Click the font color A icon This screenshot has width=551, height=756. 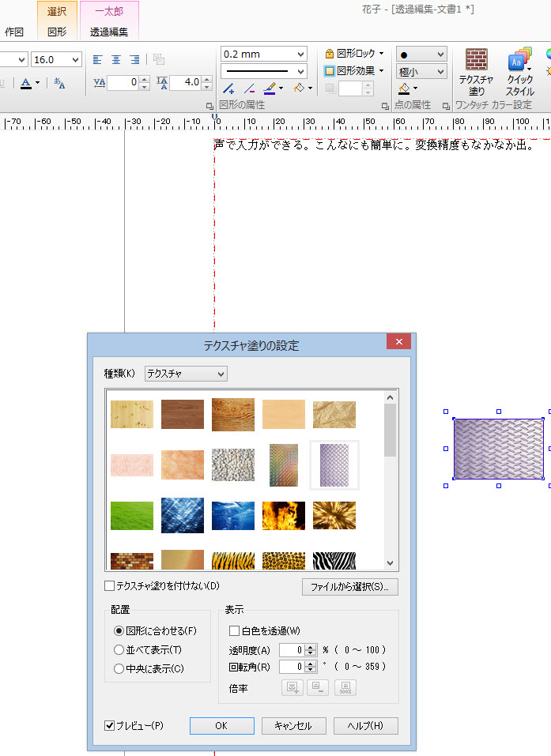click(x=26, y=83)
